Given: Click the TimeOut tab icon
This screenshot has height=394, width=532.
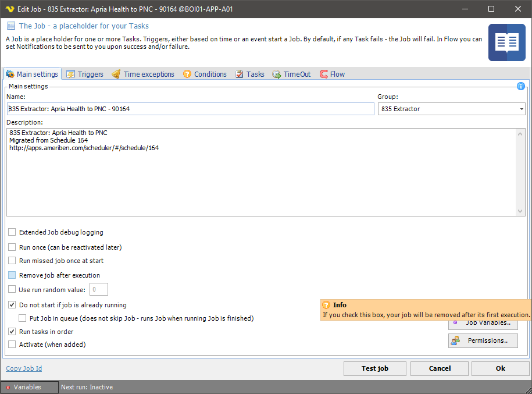Looking at the screenshot, I should coord(277,74).
